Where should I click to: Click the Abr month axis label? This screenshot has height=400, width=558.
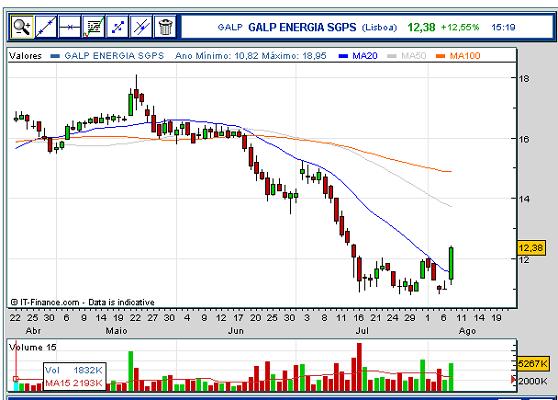[x=33, y=331]
